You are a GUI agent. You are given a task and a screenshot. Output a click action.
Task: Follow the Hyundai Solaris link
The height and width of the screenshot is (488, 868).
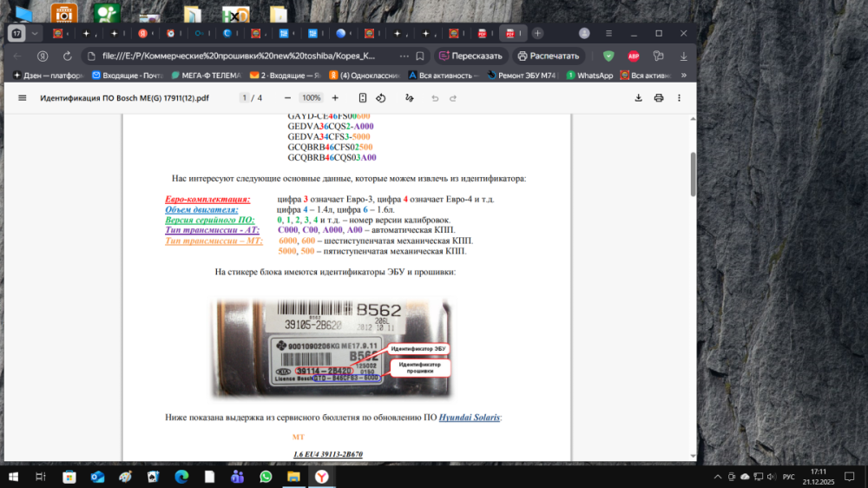(x=470, y=417)
